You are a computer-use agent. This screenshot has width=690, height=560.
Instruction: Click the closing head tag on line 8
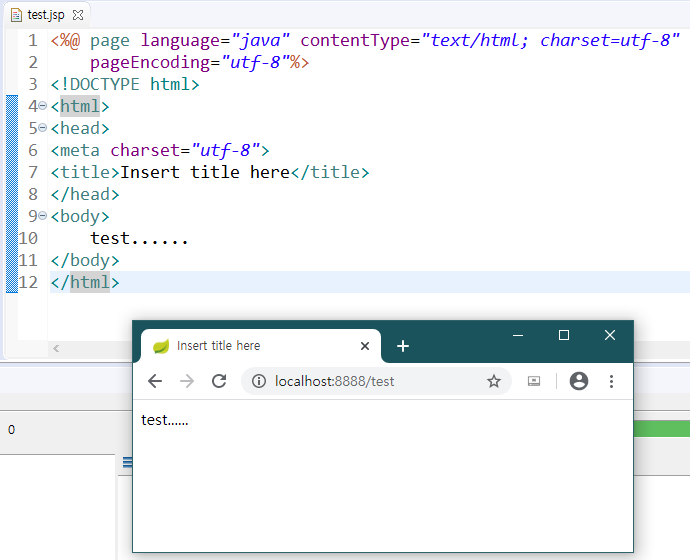pyautogui.click(x=85, y=194)
